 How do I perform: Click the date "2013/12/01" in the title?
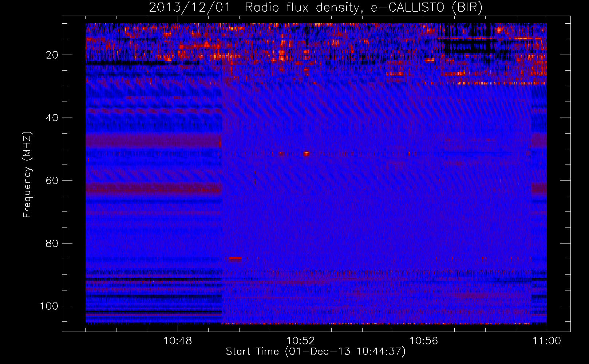(x=190, y=8)
